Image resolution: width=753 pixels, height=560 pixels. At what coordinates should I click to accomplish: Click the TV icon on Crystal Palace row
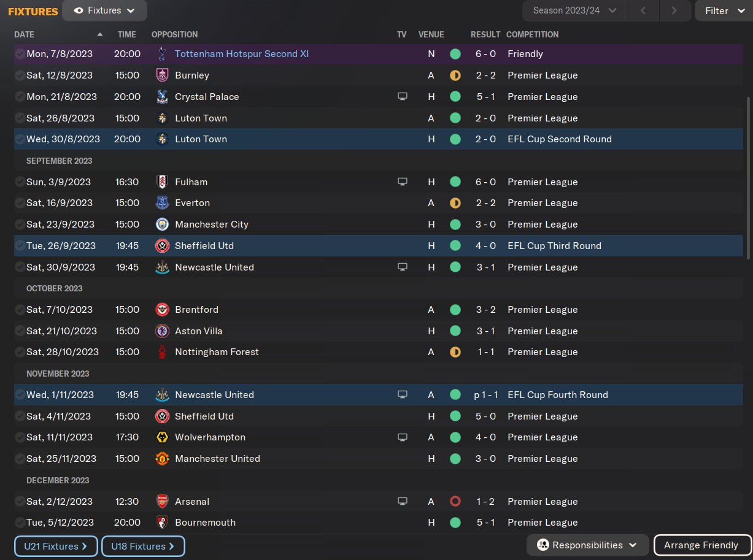403,97
